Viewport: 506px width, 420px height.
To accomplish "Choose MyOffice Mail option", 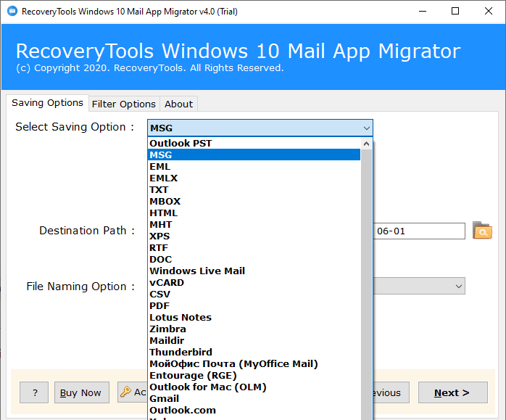I will pos(254,364).
